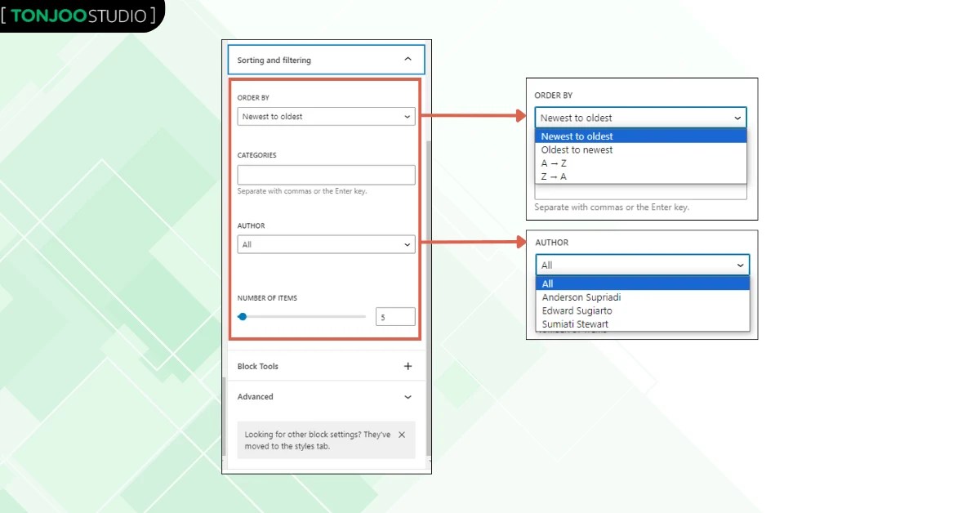The image size is (980, 513).
Task: Click the Categories input field in sidebar
Action: 326,175
